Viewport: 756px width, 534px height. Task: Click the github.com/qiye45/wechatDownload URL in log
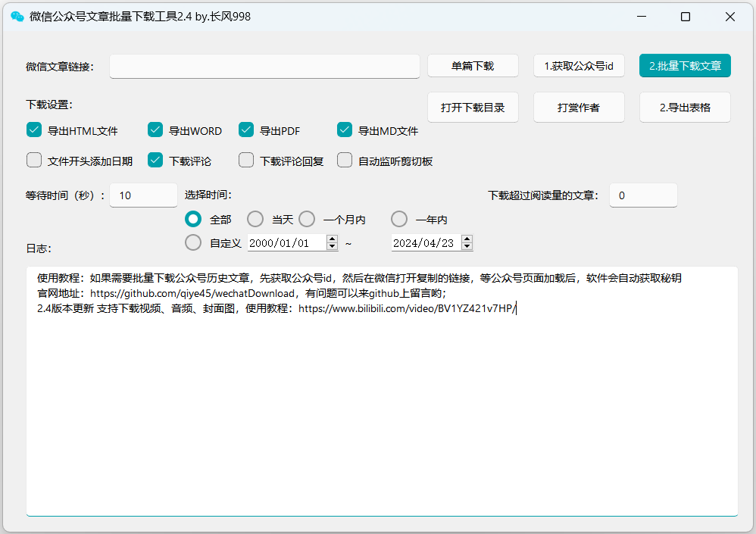(192, 293)
